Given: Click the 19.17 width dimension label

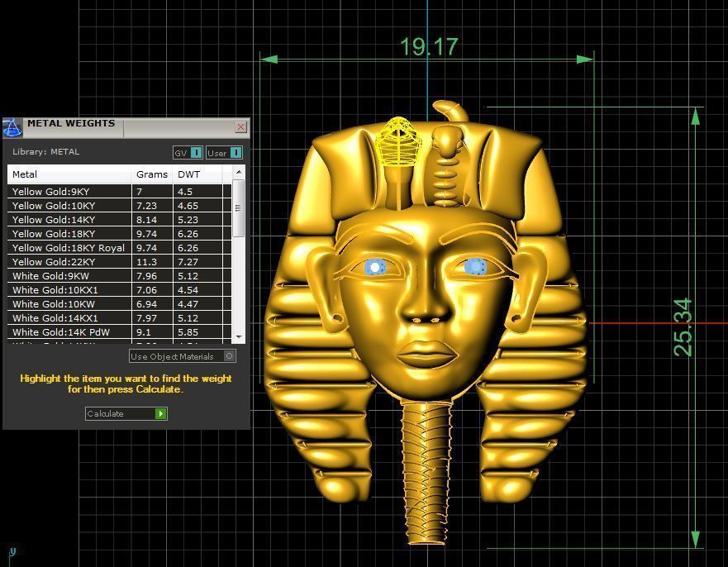Looking at the screenshot, I should 429,47.
